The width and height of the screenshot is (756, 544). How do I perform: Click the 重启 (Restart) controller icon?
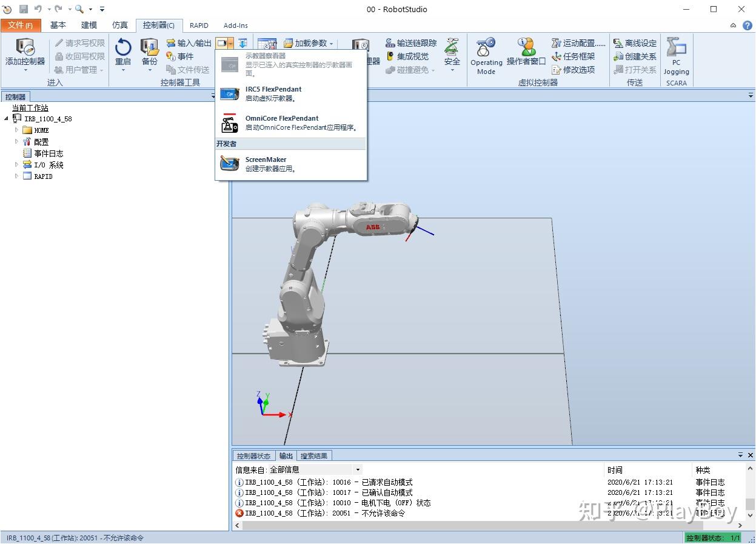(123, 49)
